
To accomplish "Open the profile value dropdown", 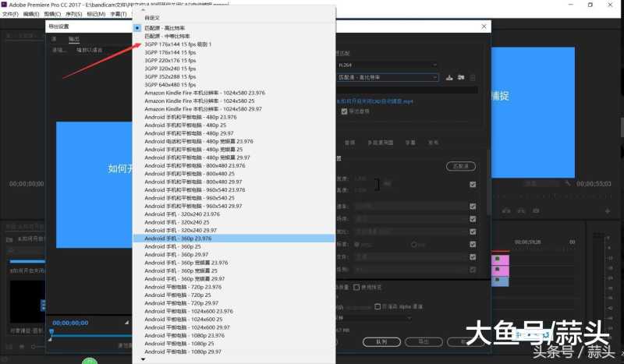I will [411, 257].
